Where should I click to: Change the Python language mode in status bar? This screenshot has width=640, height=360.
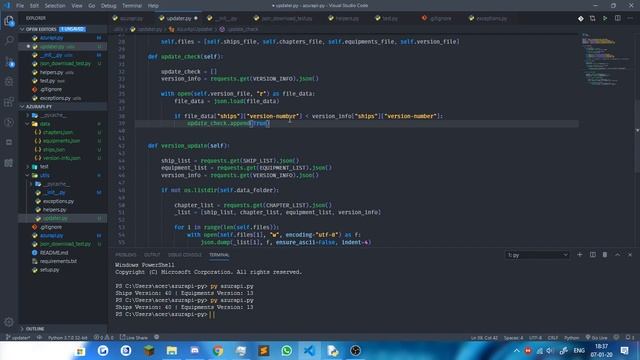click(x=571, y=338)
